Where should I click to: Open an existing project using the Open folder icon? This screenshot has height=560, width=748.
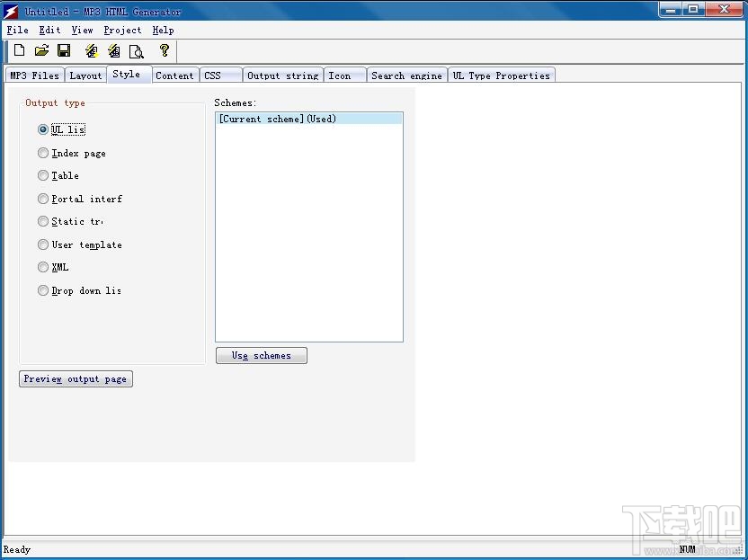point(40,51)
